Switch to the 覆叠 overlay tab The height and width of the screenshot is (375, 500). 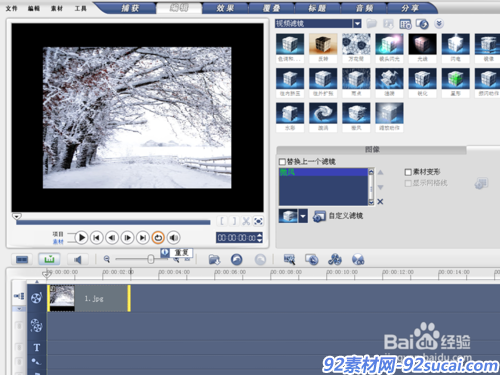click(271, 8)
